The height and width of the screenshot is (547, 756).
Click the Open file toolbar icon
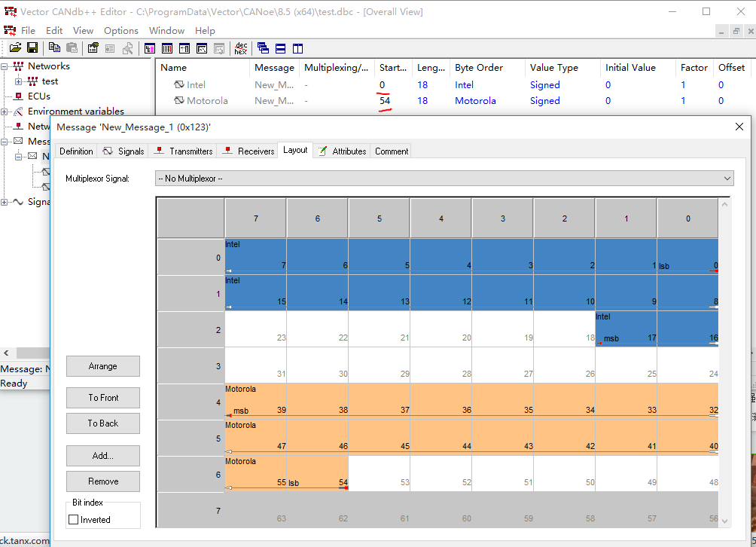point(15,48)
